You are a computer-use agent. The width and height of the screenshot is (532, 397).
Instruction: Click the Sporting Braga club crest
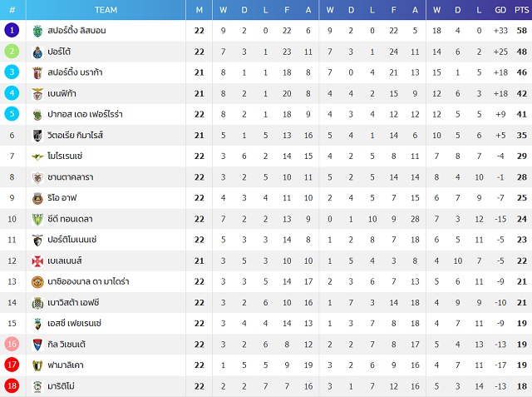tap(37, 72)
